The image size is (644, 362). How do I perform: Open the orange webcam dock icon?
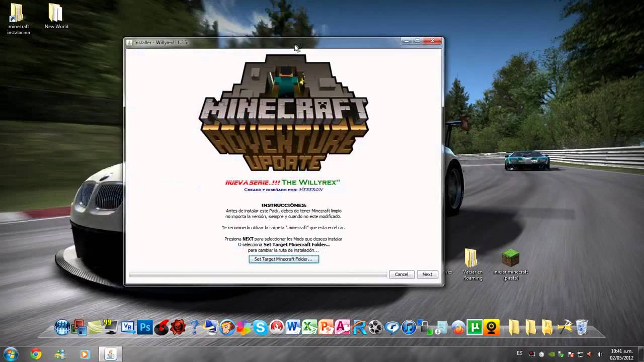coord(491,328)
